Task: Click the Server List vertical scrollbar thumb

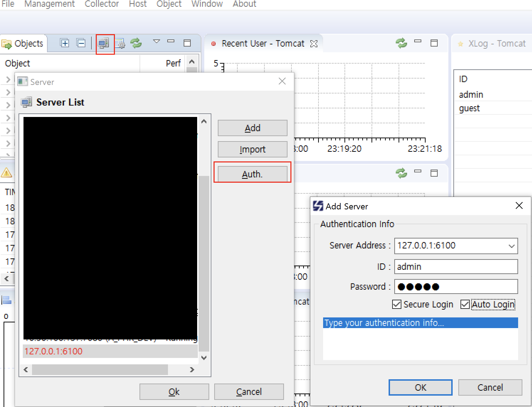Action: (204, 263)
